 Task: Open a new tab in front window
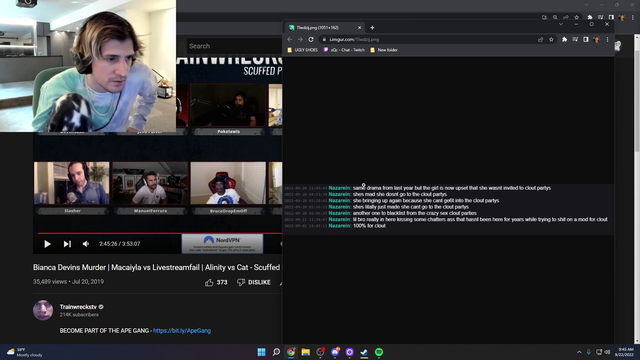(x=372, y=28)
